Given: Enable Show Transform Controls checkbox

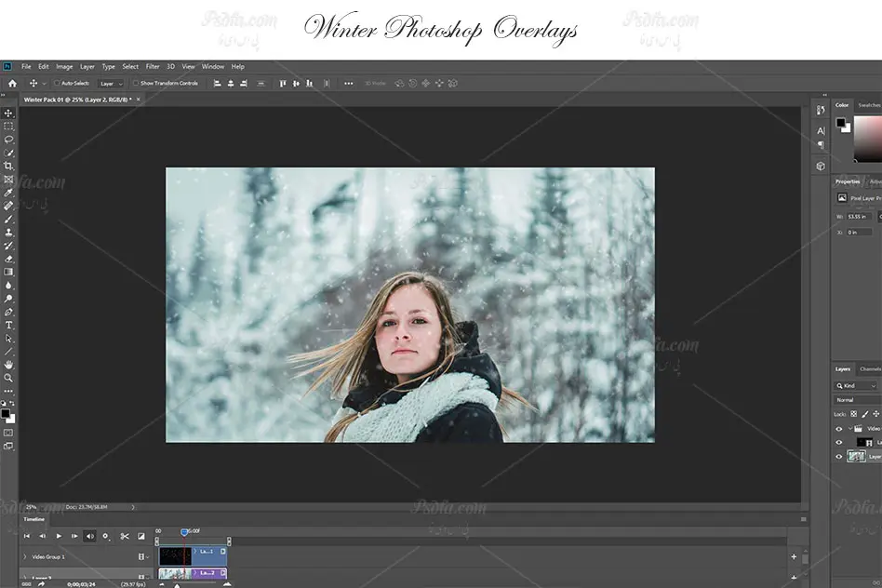Looking at the screenshot, I should pos(136,84).
